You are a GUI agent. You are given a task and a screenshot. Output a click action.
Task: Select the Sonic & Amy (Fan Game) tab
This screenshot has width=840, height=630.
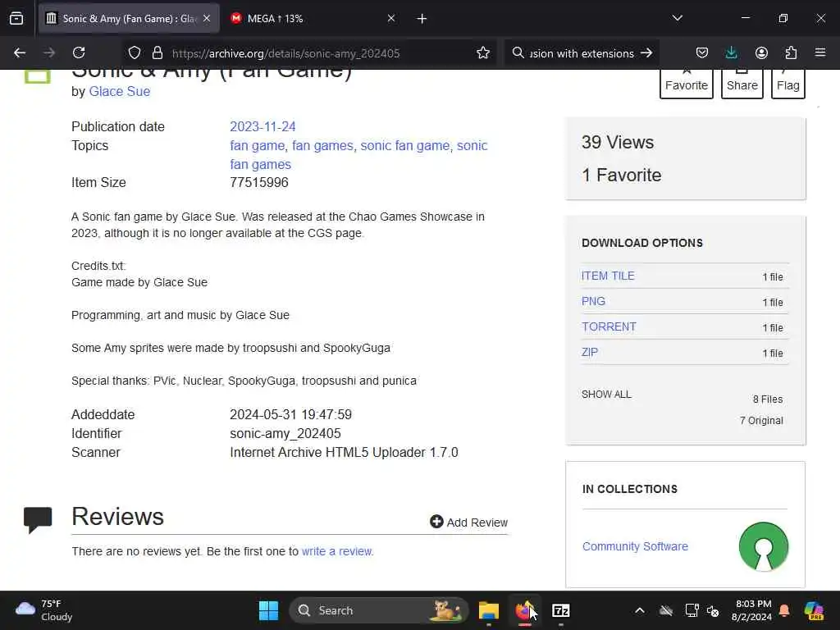[x=129, y=18]
